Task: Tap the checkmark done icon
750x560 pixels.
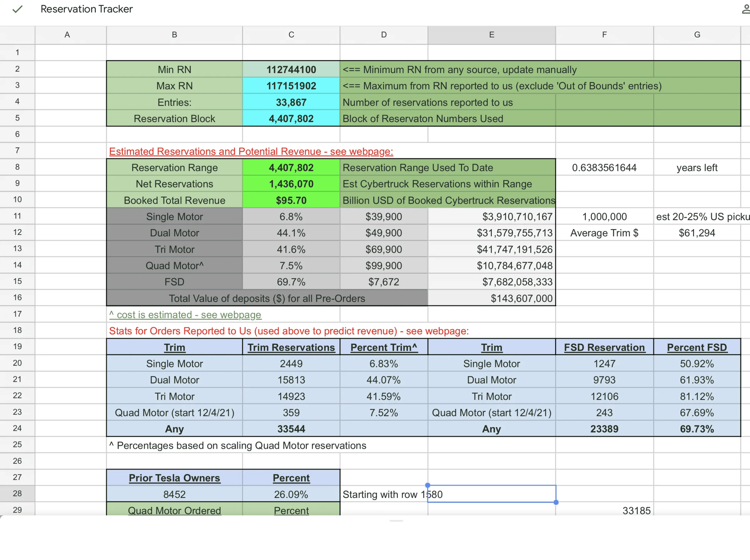Action: (17, 9)
